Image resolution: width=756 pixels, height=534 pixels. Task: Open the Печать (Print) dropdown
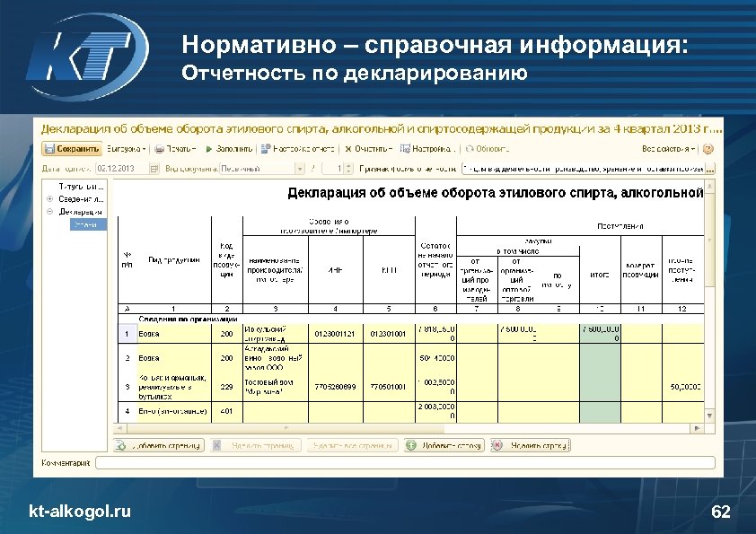click(x=175, y=149)
